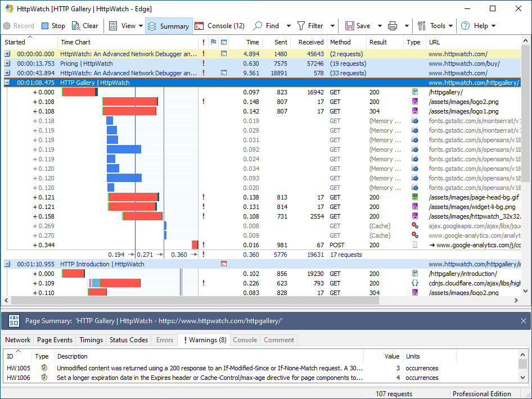Open the Print dropdown arrow
The height and width of the screenshot is (399, 532).
(407, 26)
